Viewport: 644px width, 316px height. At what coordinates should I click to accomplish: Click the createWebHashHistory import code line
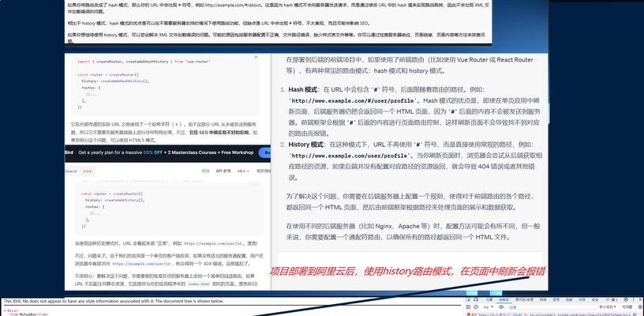click(144, 62)
